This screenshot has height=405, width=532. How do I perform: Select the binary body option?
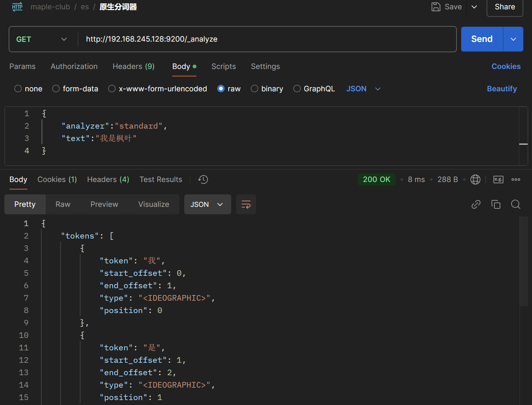[x=255, y=89]
